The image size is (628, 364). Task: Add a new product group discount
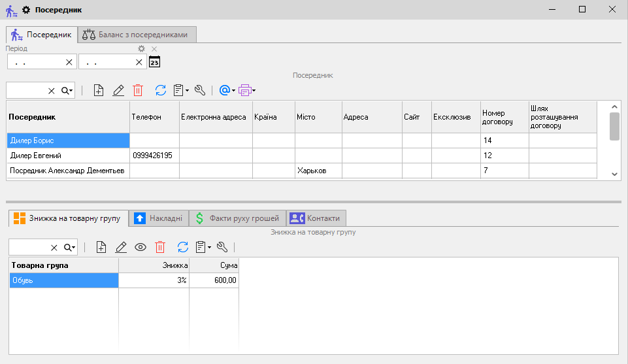101,247
